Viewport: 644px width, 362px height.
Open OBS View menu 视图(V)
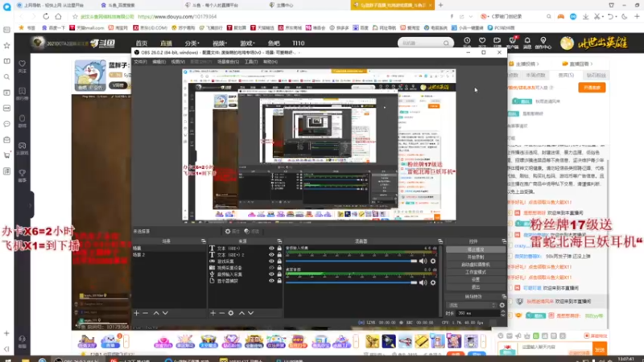click(178, 62)
